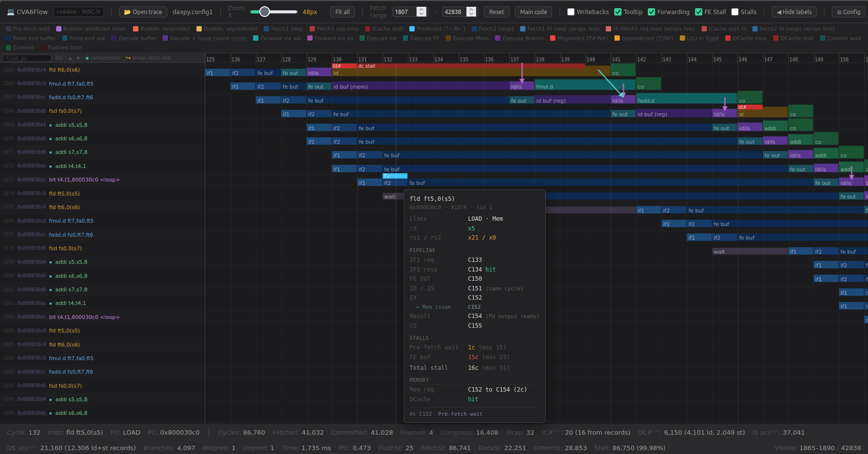The image size is (868, 454).
Task: Decrement the fetch range end value 42838
Action: point(472,15)
